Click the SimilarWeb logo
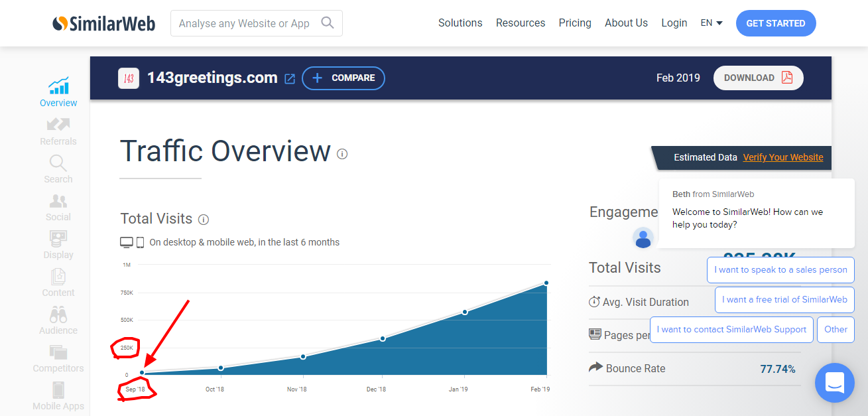The width and height of the screenshot is (868, 416). [x=103, y=23]
